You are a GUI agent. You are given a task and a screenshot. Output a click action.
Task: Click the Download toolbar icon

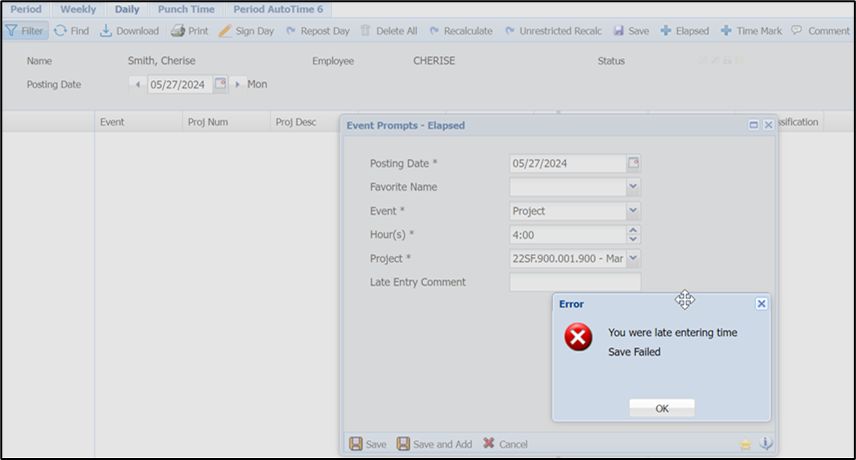tap(106, 31)
